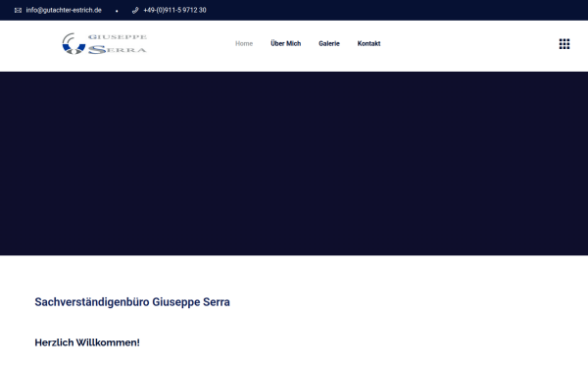Click the envelope email icon
The width and height of the screenshot is (588, 368).
tap(18, 10)
